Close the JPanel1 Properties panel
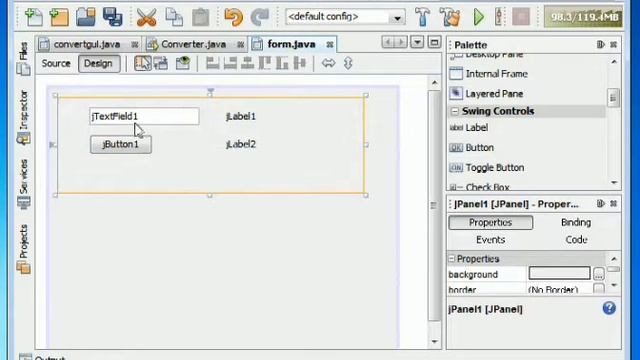The width and height of the screenshot is (640, 360). tap(613, 204)
